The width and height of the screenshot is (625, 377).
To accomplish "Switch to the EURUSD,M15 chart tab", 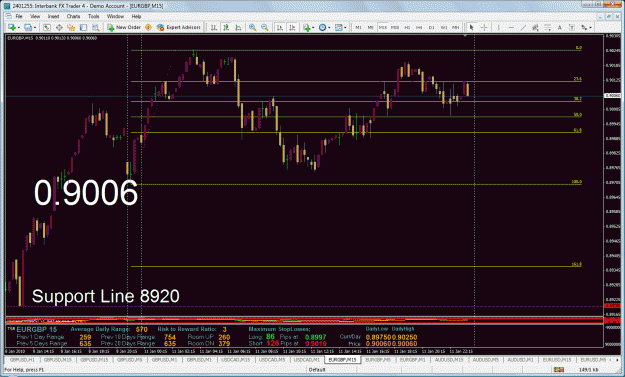I will pos(557,360).
